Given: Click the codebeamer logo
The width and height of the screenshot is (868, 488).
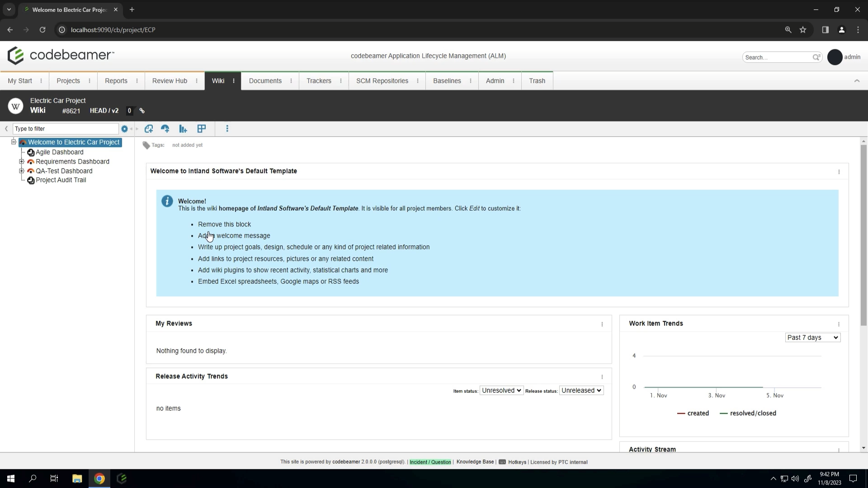Looking at the screenshot, I should (61, 56).
